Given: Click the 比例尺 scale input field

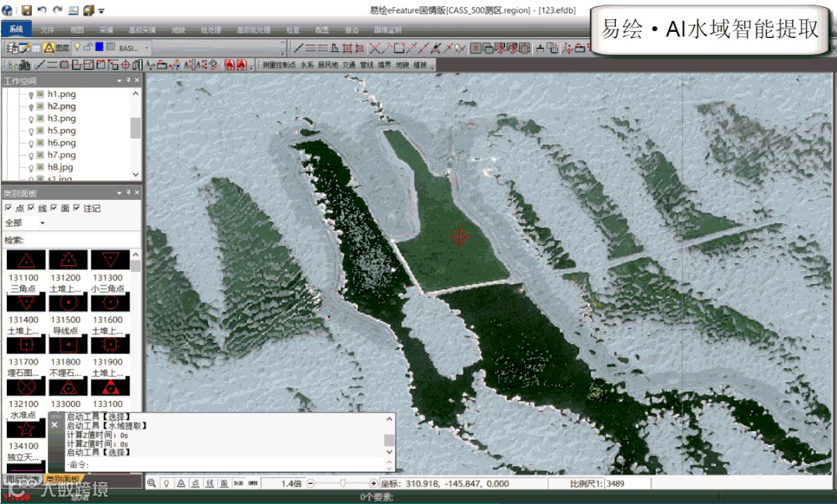Looking at the screenshot, I should [628, 484].
